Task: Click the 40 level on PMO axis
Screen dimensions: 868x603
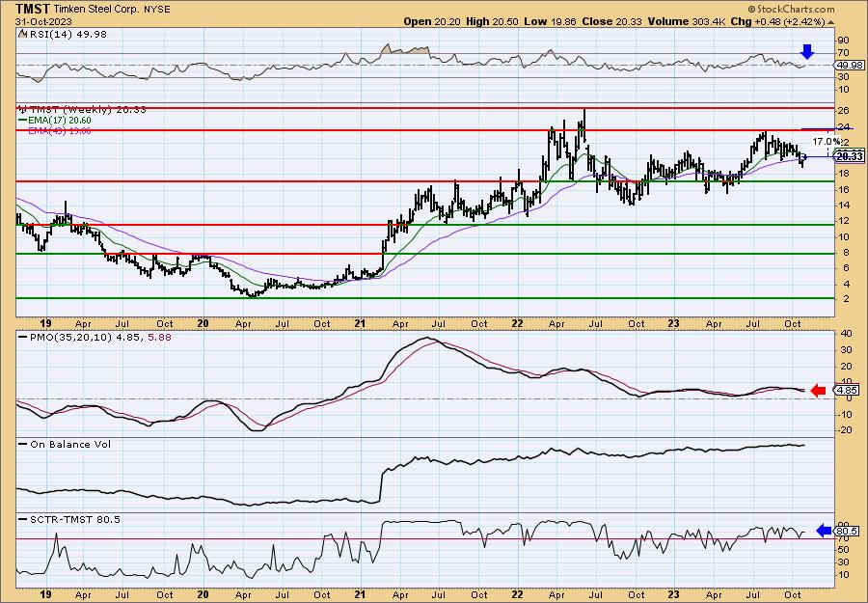Action: coord(845,334)
